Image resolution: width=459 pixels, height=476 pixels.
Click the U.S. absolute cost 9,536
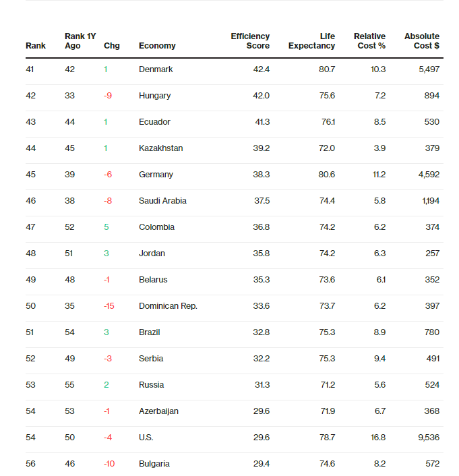[x=428, y=438]
